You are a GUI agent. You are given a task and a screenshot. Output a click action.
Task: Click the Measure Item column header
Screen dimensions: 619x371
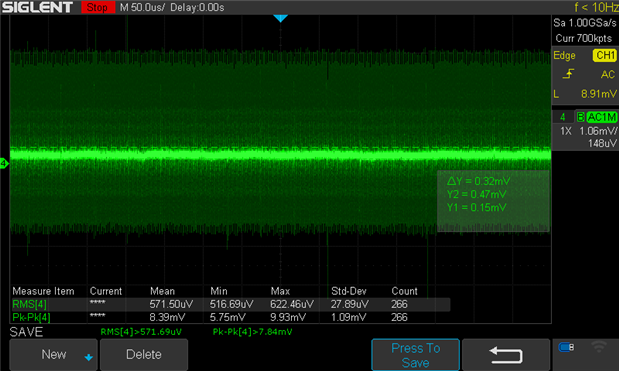coord(43,291)
